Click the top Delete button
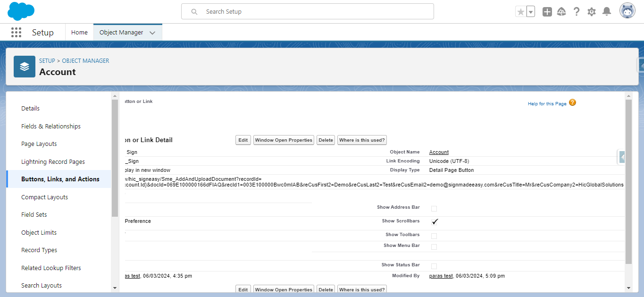The height and width of the screenshot is (297, 644). pyautogui.click(x=326, y=140)
